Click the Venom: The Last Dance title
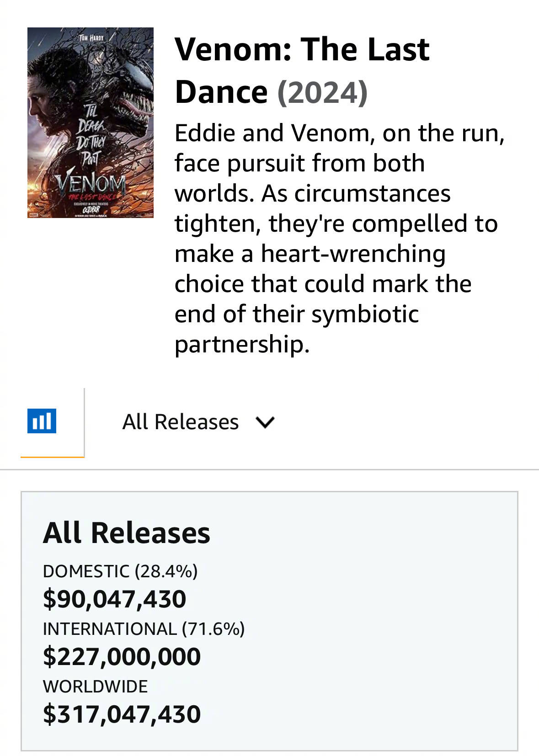The height and width of the screenshot is (756, 539). click(x=302, y=70)
